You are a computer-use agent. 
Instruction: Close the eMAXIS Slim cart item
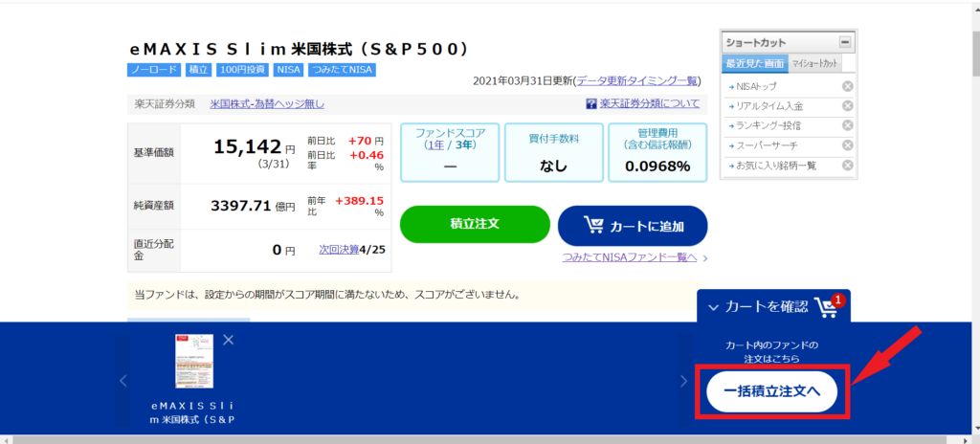[x=228, y=340]
